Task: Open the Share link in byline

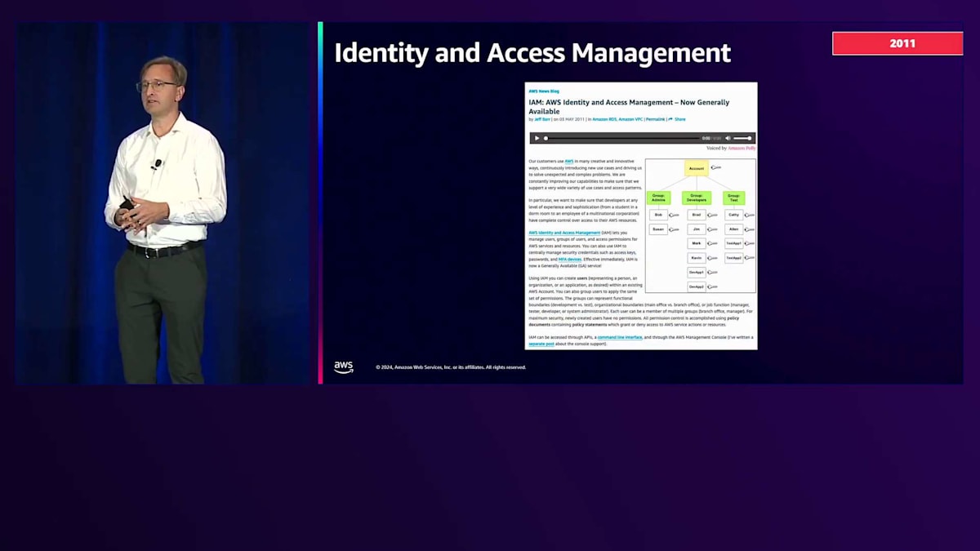Action: point(680,119)
